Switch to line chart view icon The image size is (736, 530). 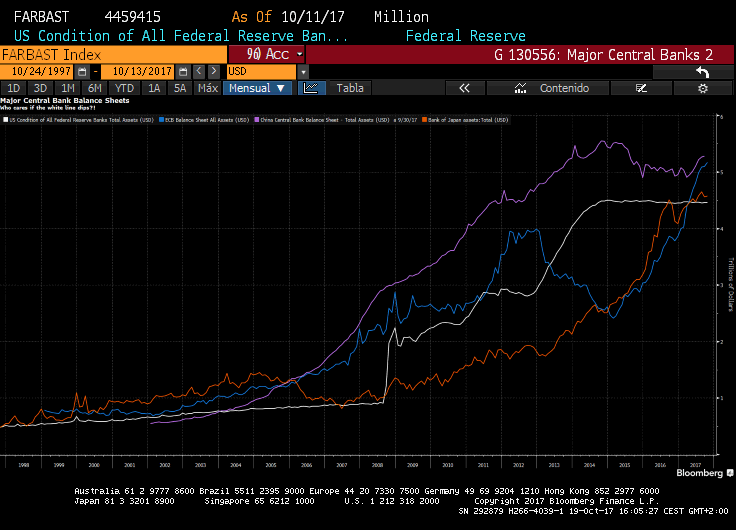coord(311,88)
